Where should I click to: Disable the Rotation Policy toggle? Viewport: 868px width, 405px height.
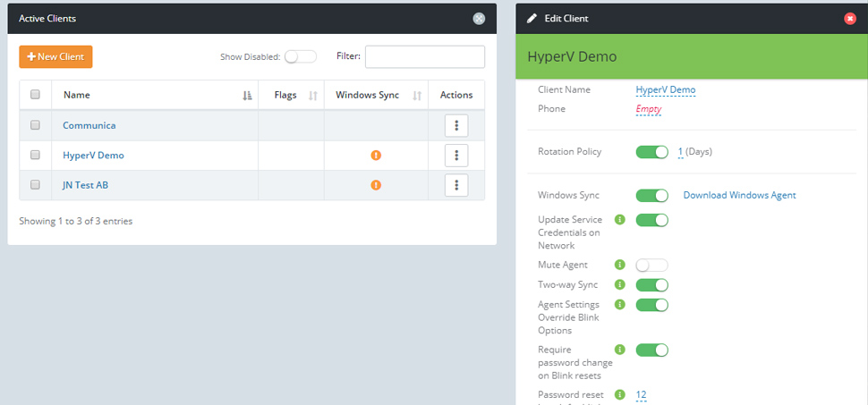point(652,152)
